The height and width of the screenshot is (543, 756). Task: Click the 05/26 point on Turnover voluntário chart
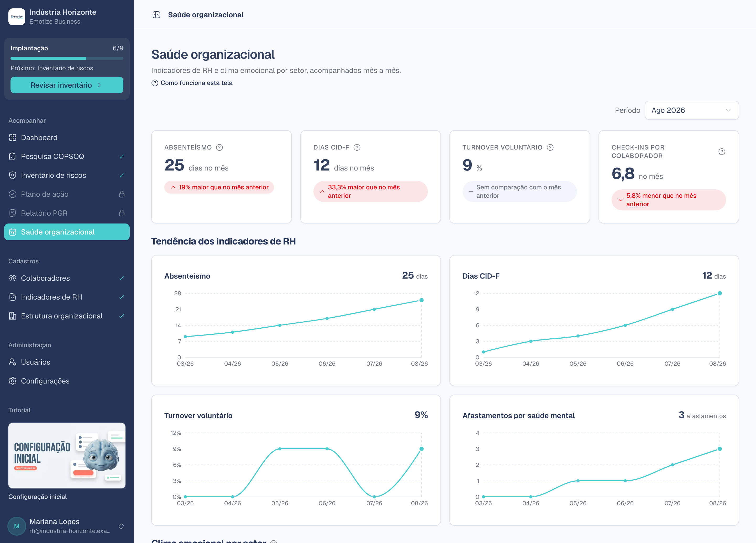pyautogui.click(x=280, y=449)
